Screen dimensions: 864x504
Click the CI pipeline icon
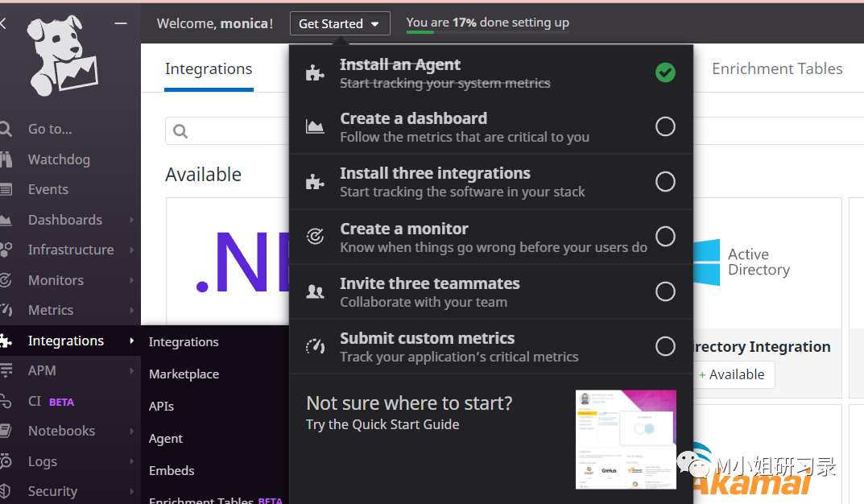[x=5, y=402]
